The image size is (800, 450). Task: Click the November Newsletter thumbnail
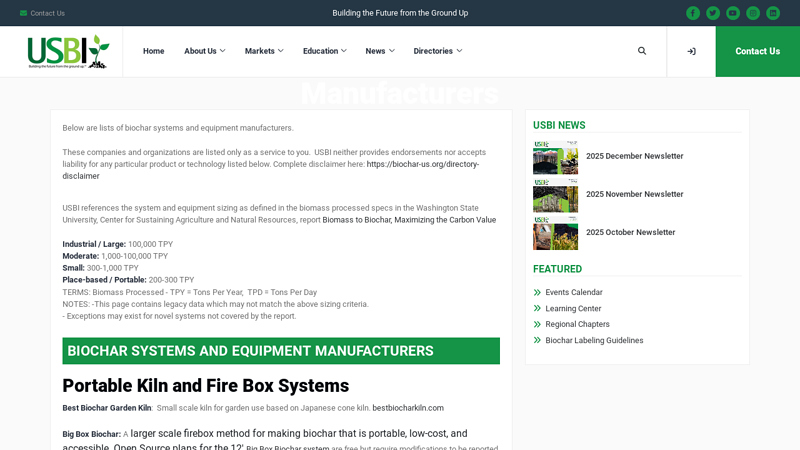[556, 195]
